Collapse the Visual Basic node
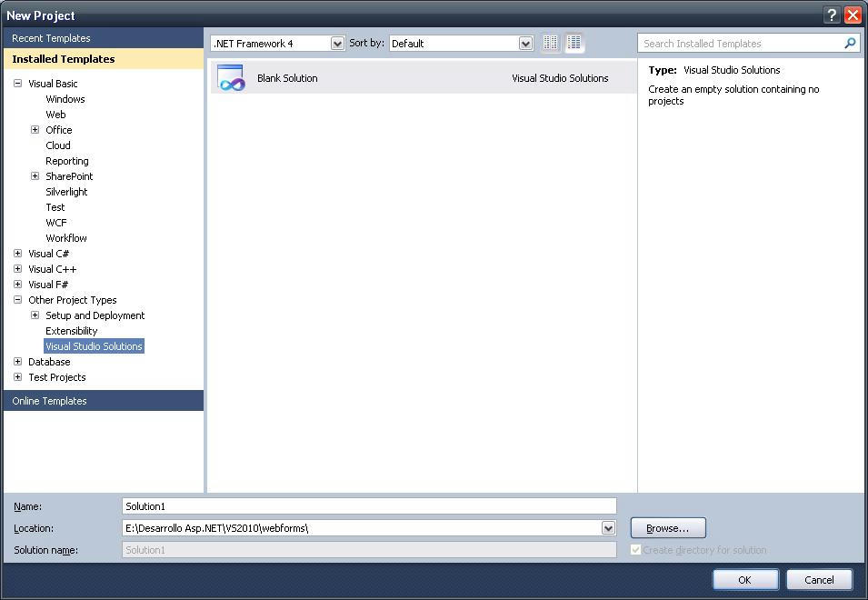 [x=17, y=83]
